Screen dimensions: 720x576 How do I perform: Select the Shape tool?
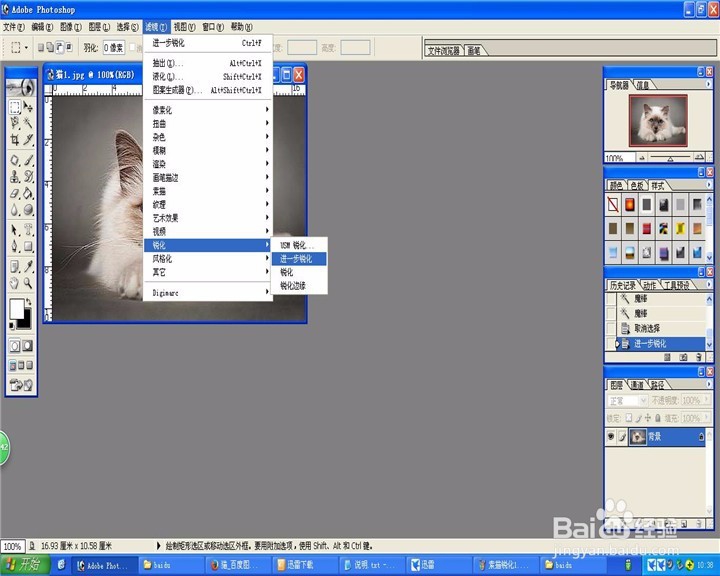coord(28,246)
